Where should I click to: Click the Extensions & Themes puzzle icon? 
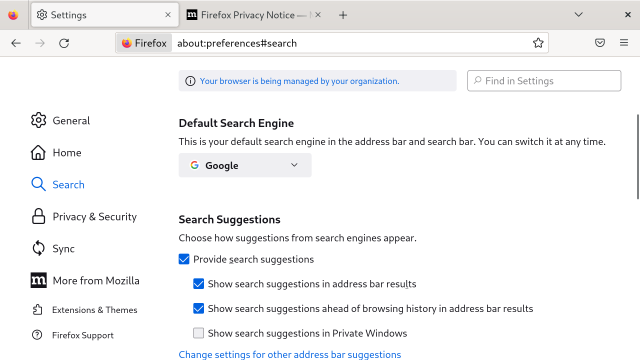click(x=37, y=310)
